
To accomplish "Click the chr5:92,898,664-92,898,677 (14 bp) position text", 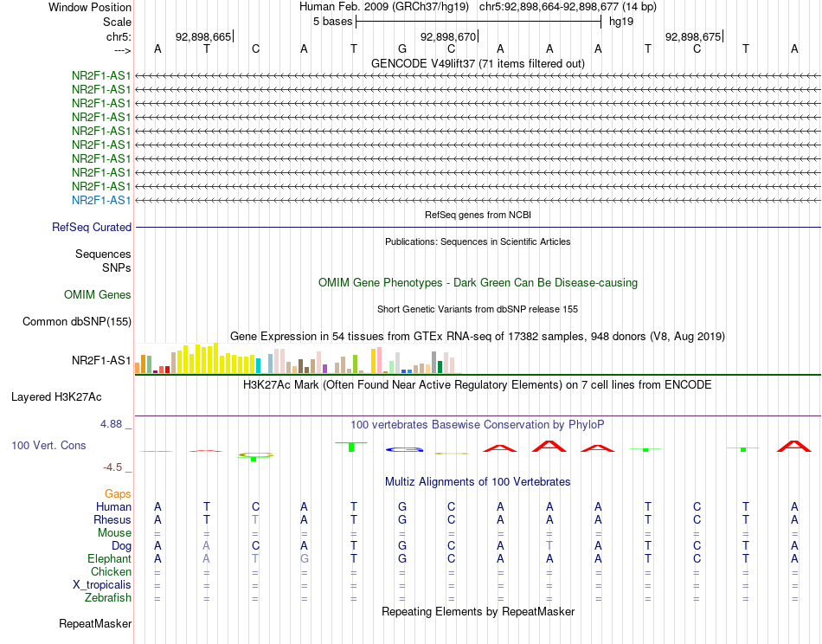I will pos(568,7).
